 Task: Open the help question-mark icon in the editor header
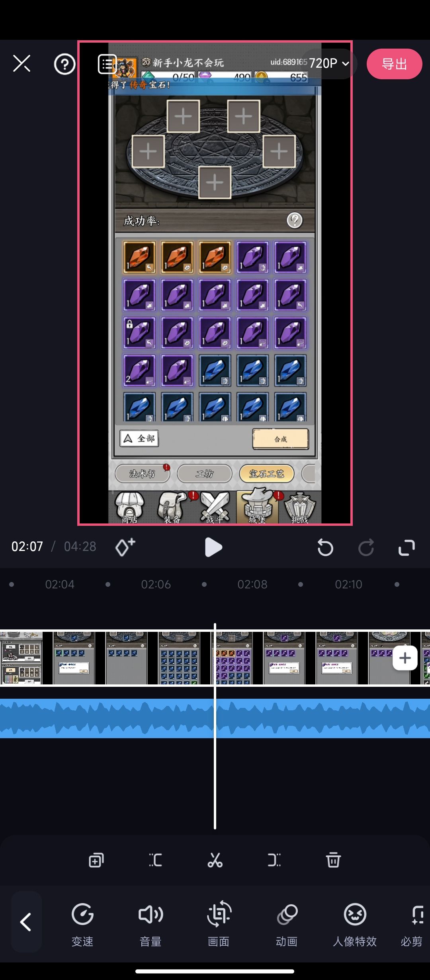64,64
